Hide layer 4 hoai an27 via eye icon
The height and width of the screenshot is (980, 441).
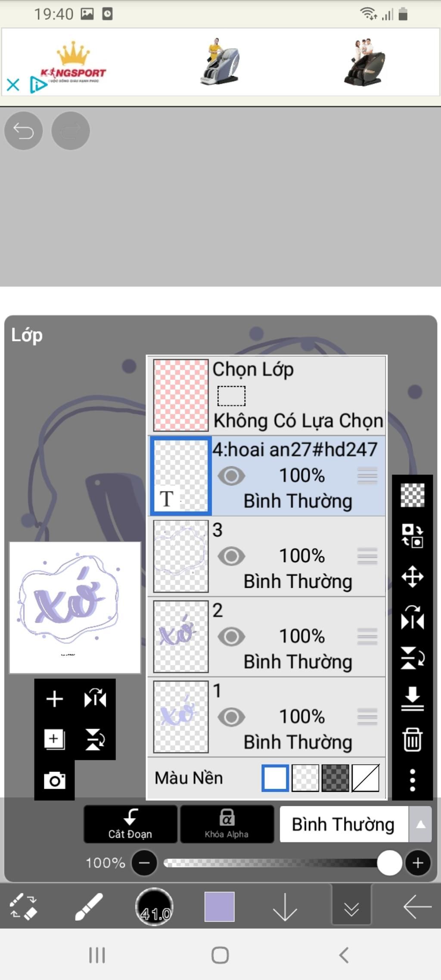231,476
